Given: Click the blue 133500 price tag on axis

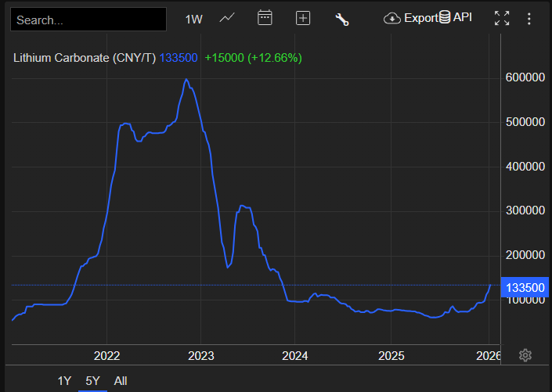Looking at the screenshot, I should [525, 287].
